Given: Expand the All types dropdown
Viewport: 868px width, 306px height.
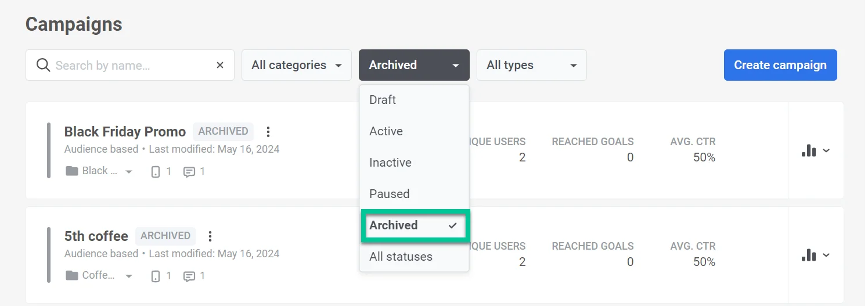Looking at the screenshot, I should pos(531,65).
